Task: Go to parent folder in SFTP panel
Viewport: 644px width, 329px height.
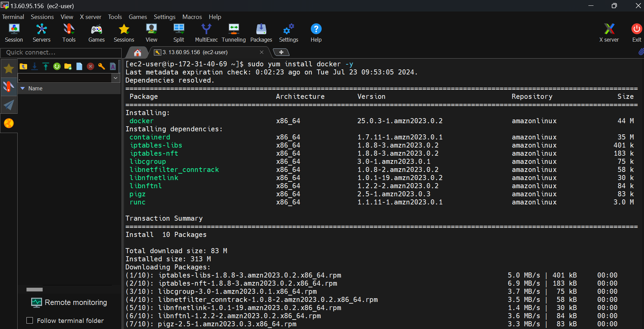Action: [23, 66]
